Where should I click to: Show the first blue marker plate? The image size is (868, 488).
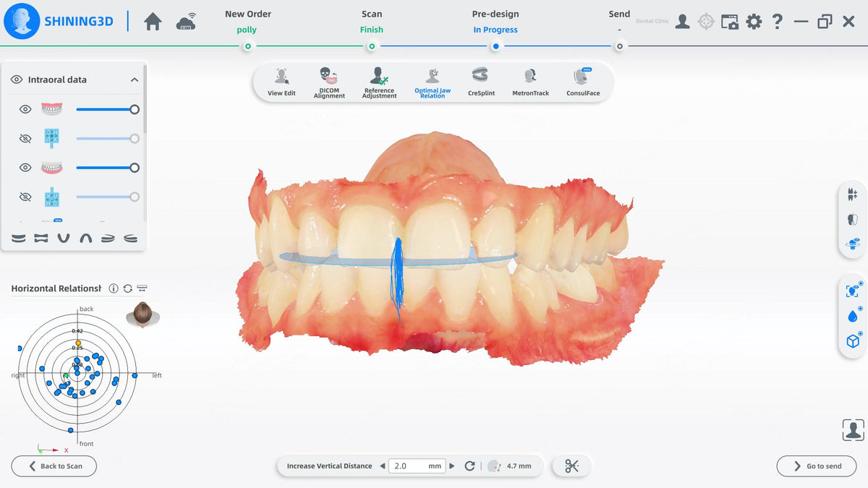tap(25, 138)
